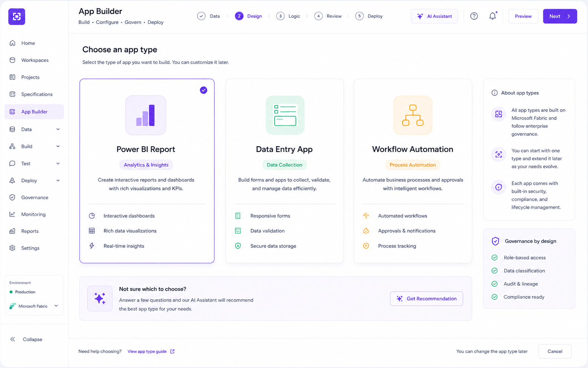The width and height of the screenshot is (588, 368).
Task: Go to the Deploy step in the stepper
Action: click(369, 16)
